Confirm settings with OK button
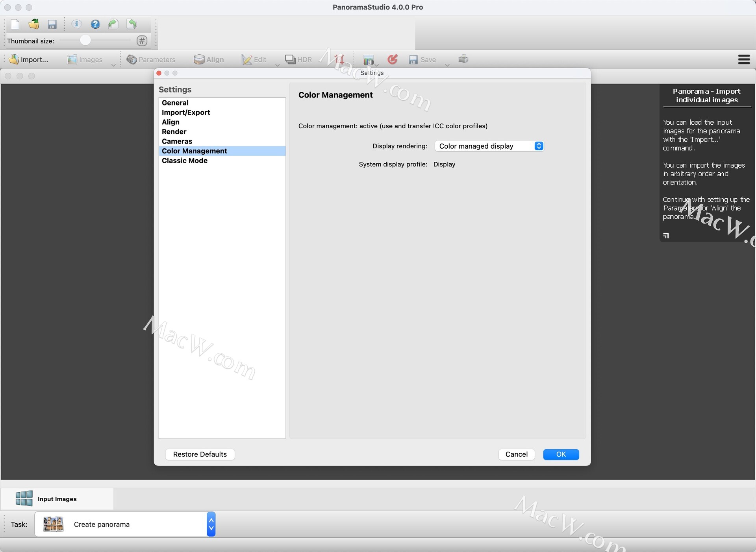This screenshot has width=756, height=552. 561,454
